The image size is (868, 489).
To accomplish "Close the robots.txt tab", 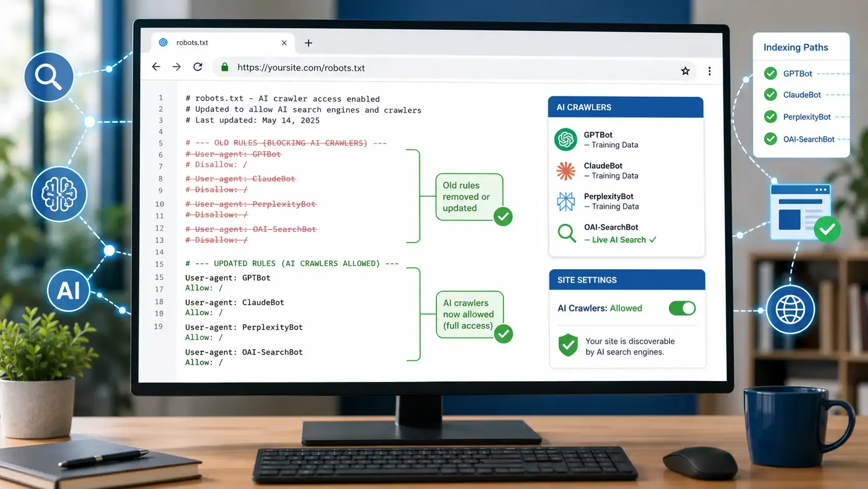I will coord(284,43).
